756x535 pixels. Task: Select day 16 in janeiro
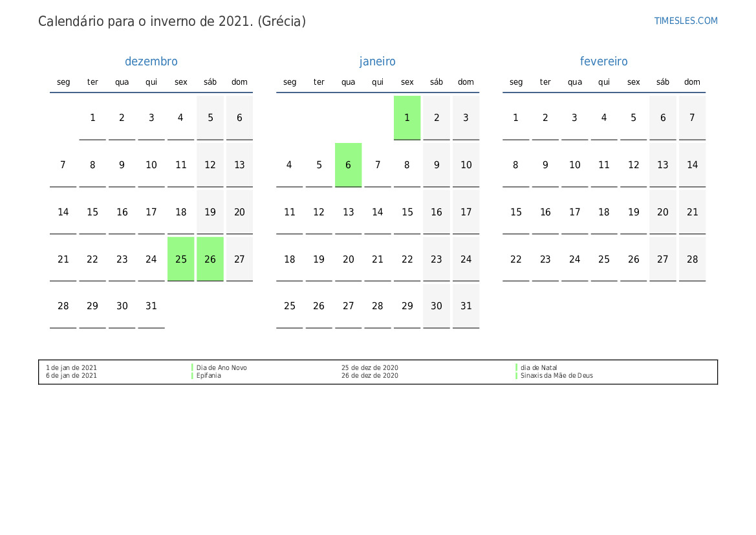[437, 212]
